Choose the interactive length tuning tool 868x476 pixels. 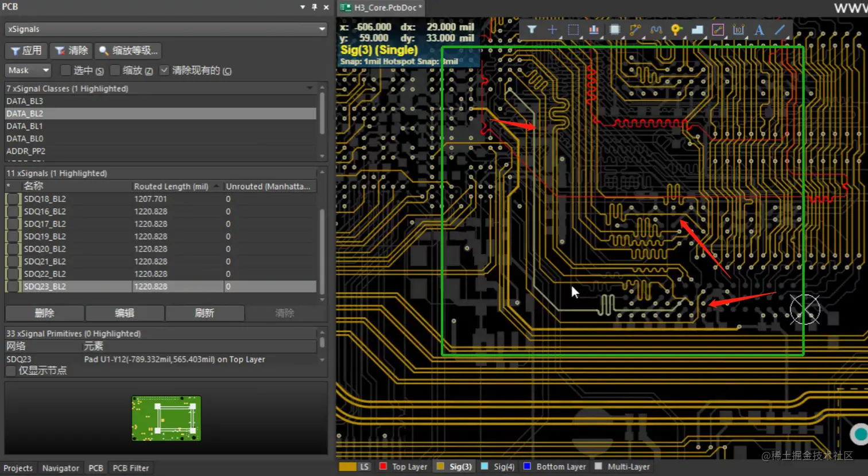click(x=656, y=30)
